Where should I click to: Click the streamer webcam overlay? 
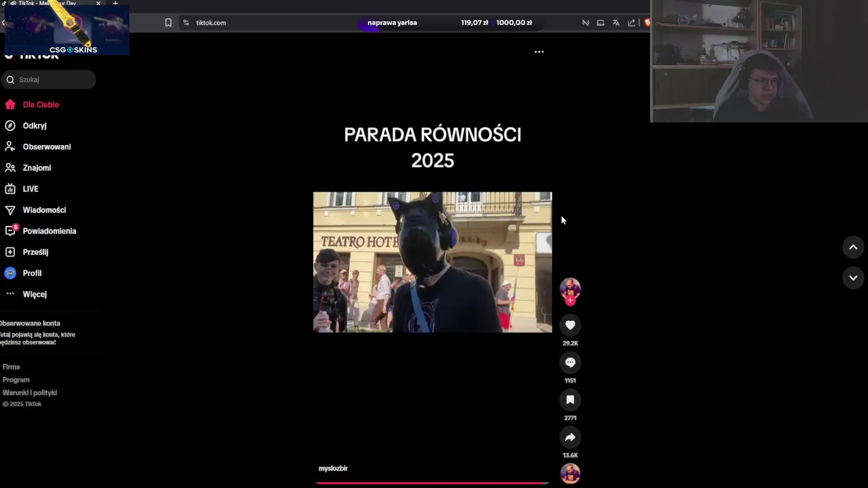[x=759, y=61]
